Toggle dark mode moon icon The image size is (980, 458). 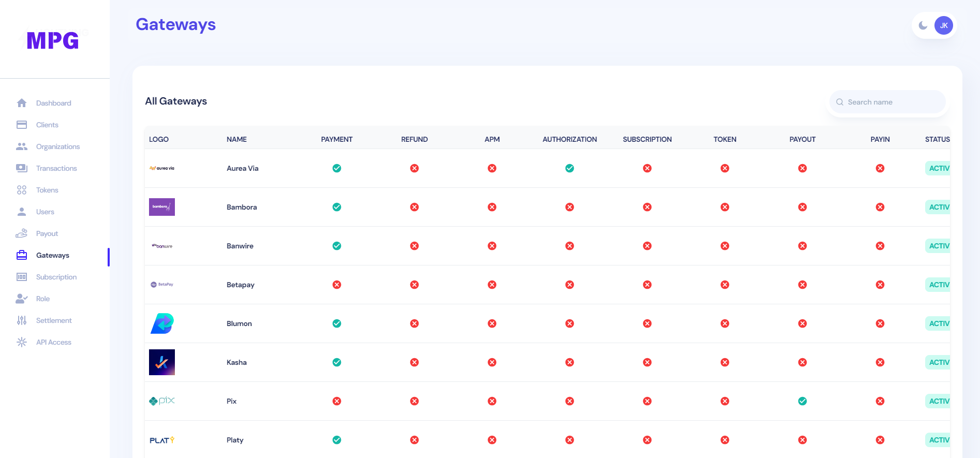[x=923, y=25]
